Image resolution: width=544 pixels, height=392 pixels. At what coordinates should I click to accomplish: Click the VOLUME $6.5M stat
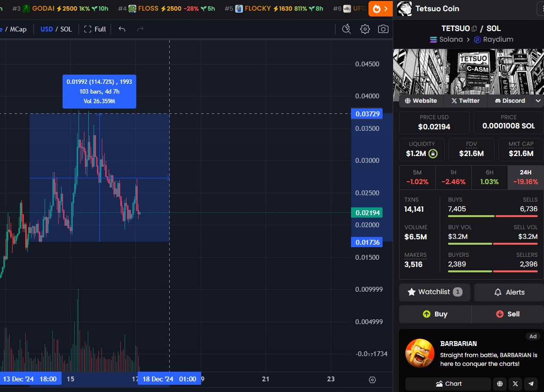(x=416, y=233)
